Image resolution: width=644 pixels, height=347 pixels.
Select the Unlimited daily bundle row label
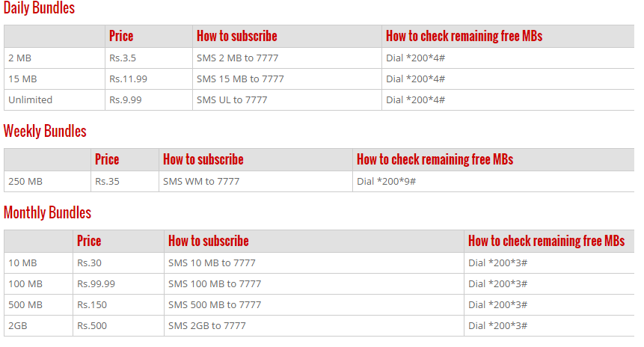click(55, 99)
